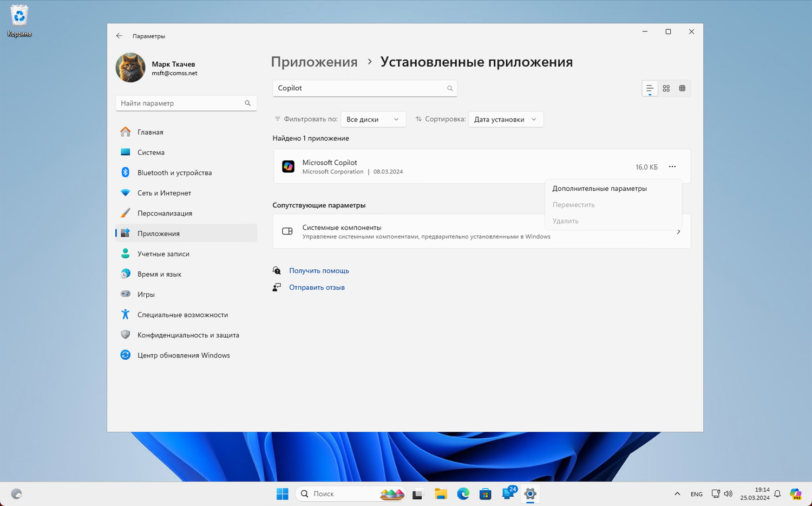
Task: Click the Марк Ткачев profile avatar
Action: (x=130, y=68)
